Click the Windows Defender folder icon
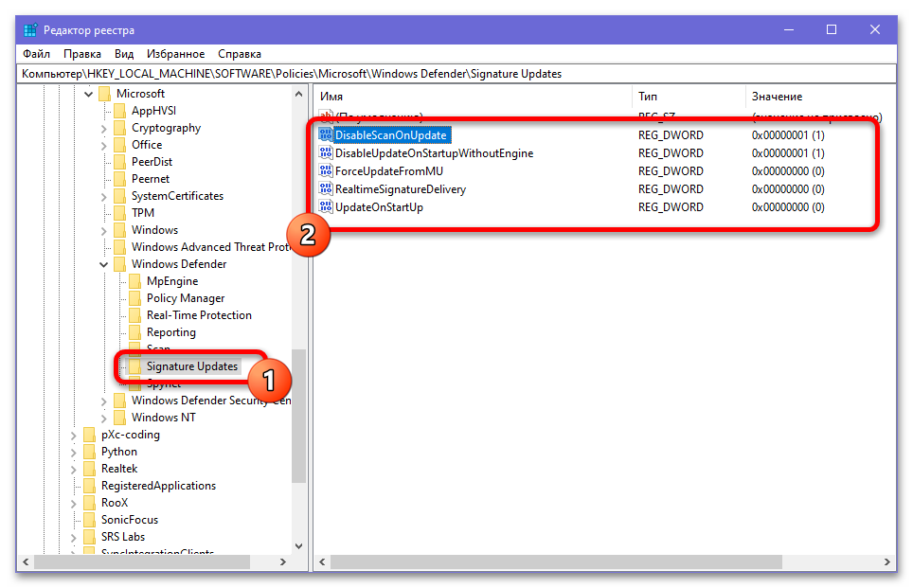Screen dimensions: 913x588 pyautogui.click(x=119, y=264)
